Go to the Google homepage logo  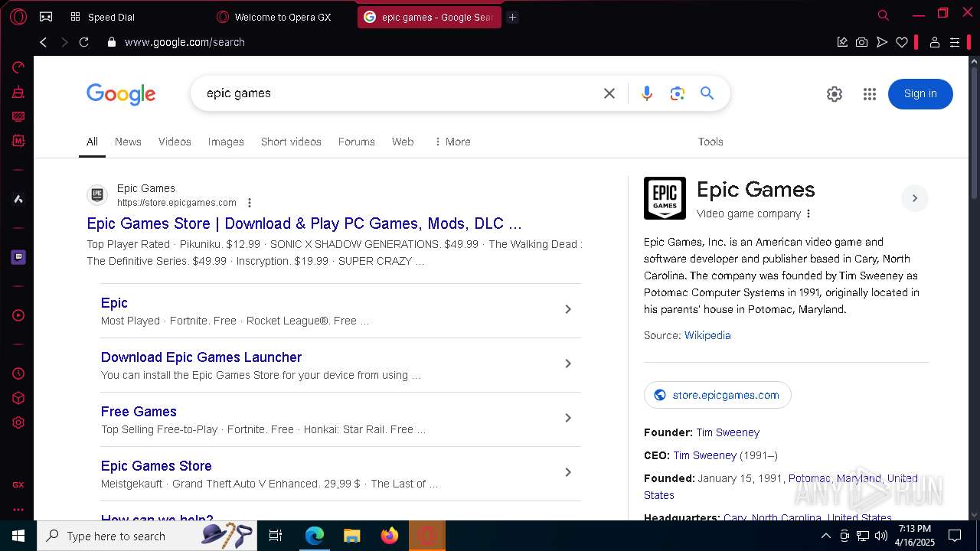click(x=121, y=94)
